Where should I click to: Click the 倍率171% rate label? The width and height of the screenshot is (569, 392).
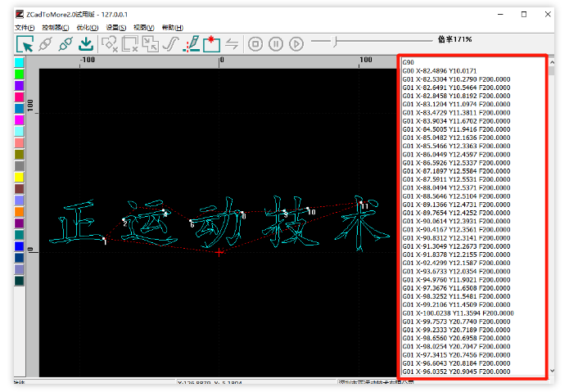pyautogui.click(x=454, y=39)
